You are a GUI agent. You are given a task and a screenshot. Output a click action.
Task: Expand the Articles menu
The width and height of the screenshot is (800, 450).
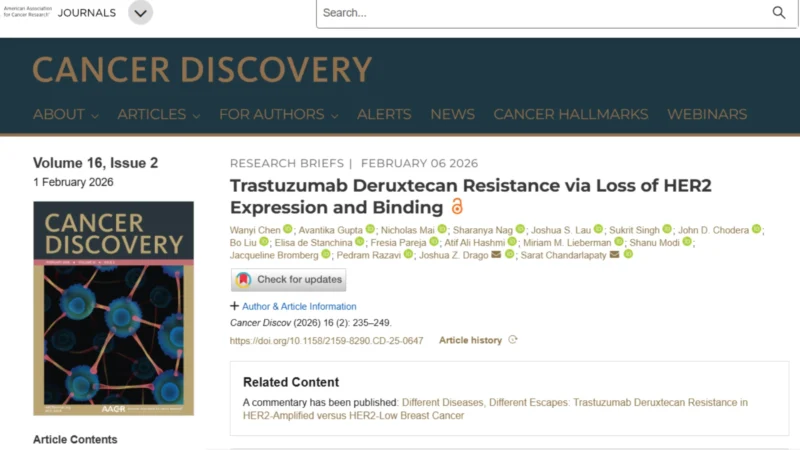click(x=158, y=114)
